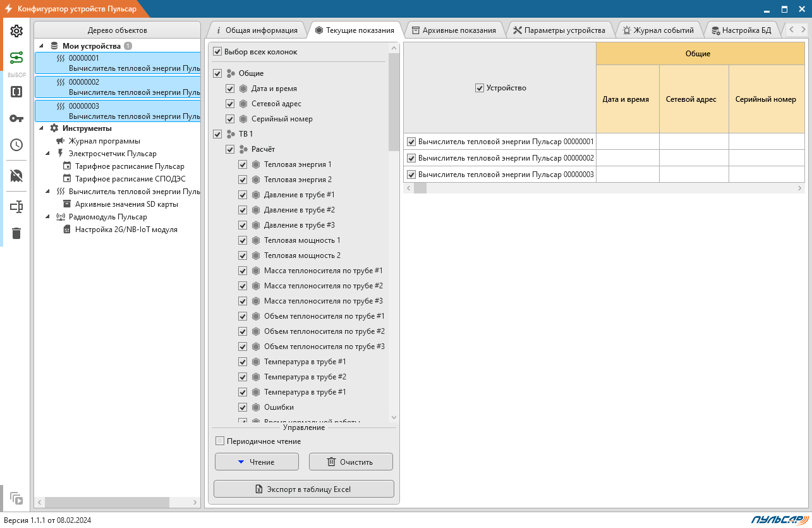Collapse the Мои устройства tree node

pos(42,46)
